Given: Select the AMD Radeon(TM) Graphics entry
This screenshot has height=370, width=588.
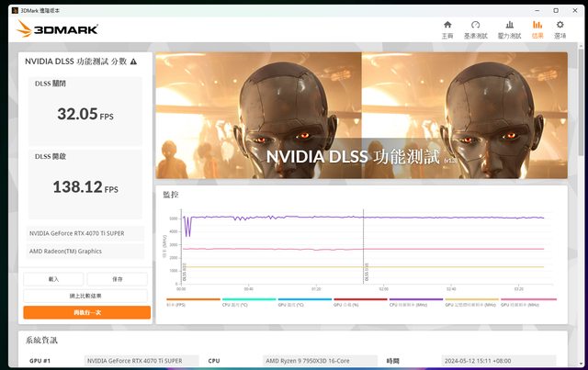Looking at the screenshot, I should tap(85, 251).
